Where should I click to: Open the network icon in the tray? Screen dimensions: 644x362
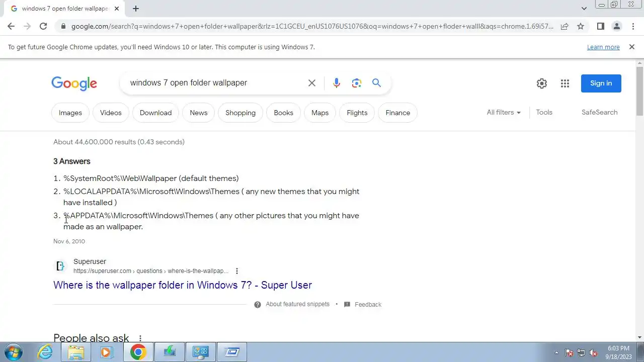click(x=581, y=352)
